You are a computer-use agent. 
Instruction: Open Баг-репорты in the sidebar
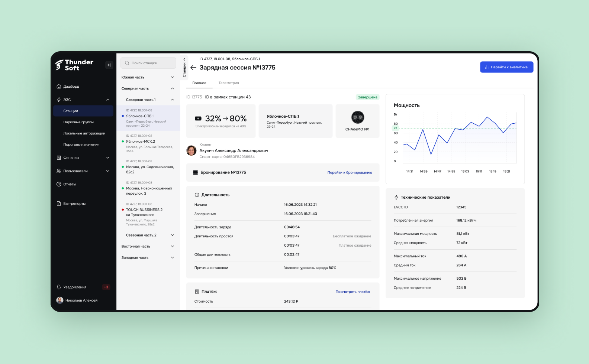(x=74, y=204)
